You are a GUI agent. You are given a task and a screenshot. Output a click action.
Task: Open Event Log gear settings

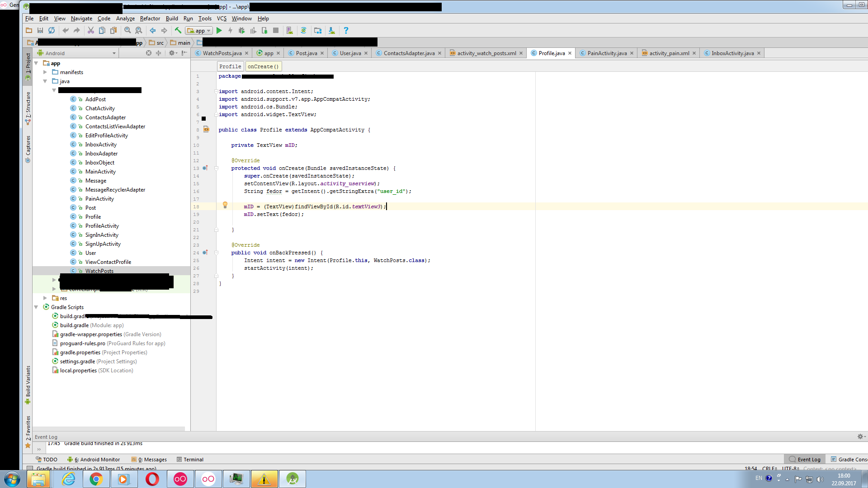click(861, 436)
